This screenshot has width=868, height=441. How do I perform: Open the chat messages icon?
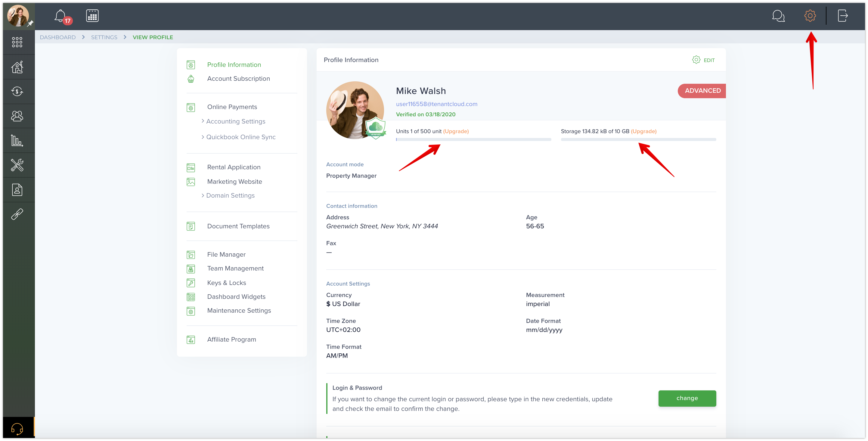[778, 15]
